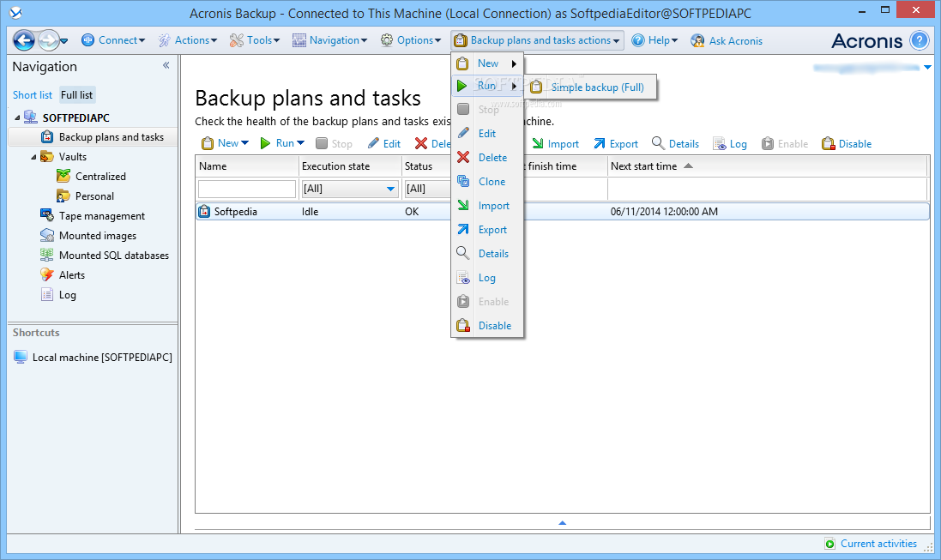Open the Help menu

tap(654, 40)
